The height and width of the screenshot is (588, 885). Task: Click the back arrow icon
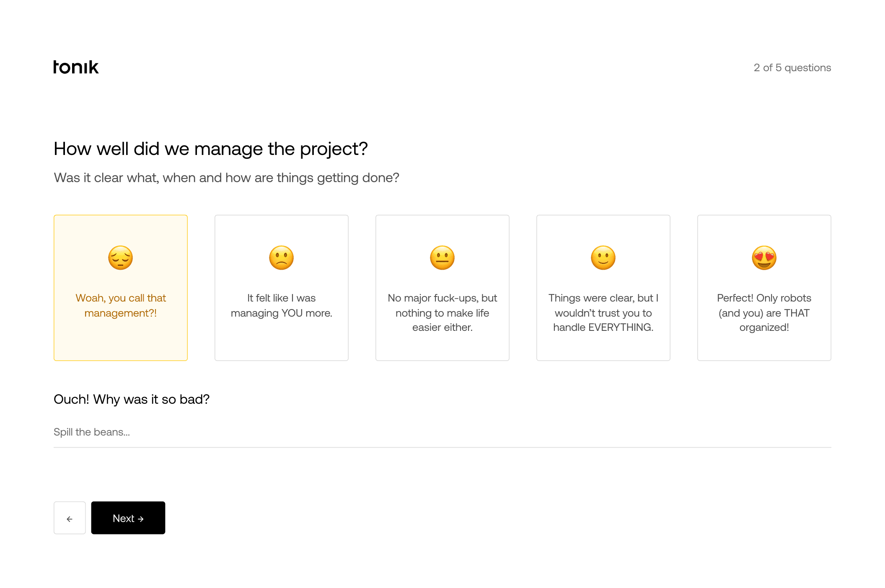(x=70, y=518)
